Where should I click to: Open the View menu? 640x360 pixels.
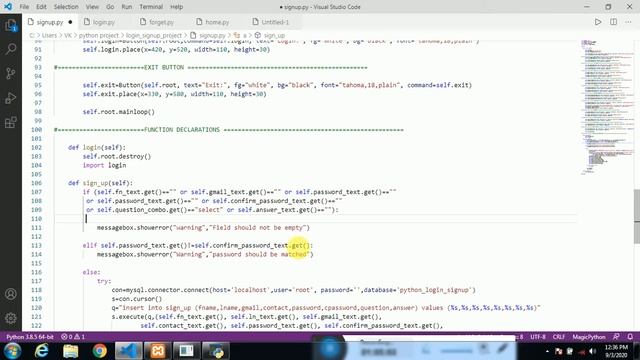pyautogui.click(x=92, y=7)
